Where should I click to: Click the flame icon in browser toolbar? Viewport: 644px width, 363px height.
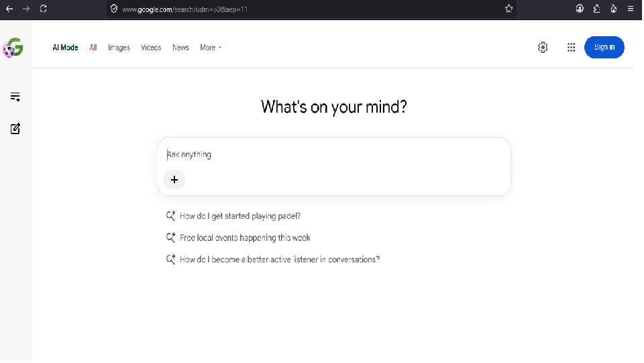[x=613, y=9]
